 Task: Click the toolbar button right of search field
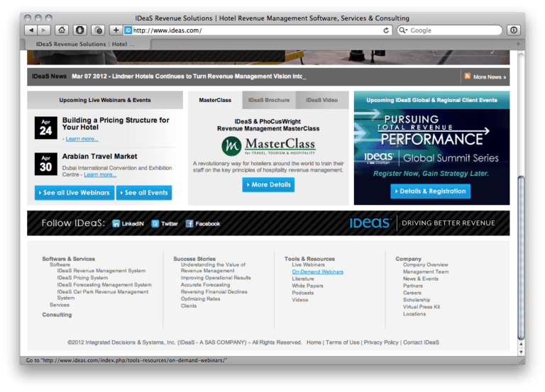(x=513, y=30)
